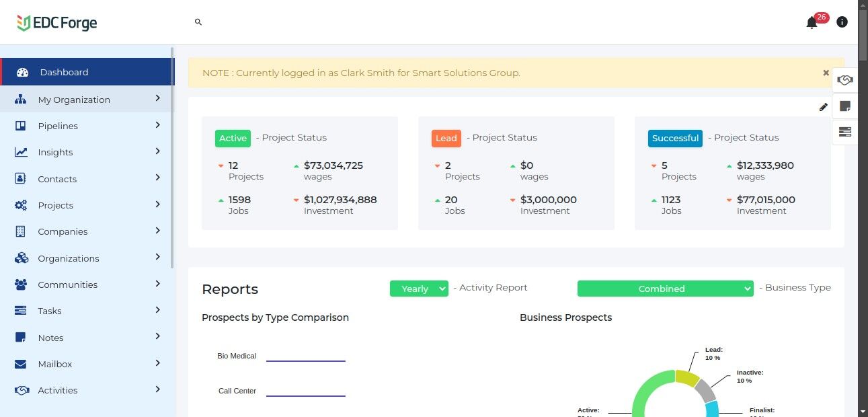The width and height of the screenshot is (868, 417).
Task: Click the Call Center chart line
Action: point(306,395)
